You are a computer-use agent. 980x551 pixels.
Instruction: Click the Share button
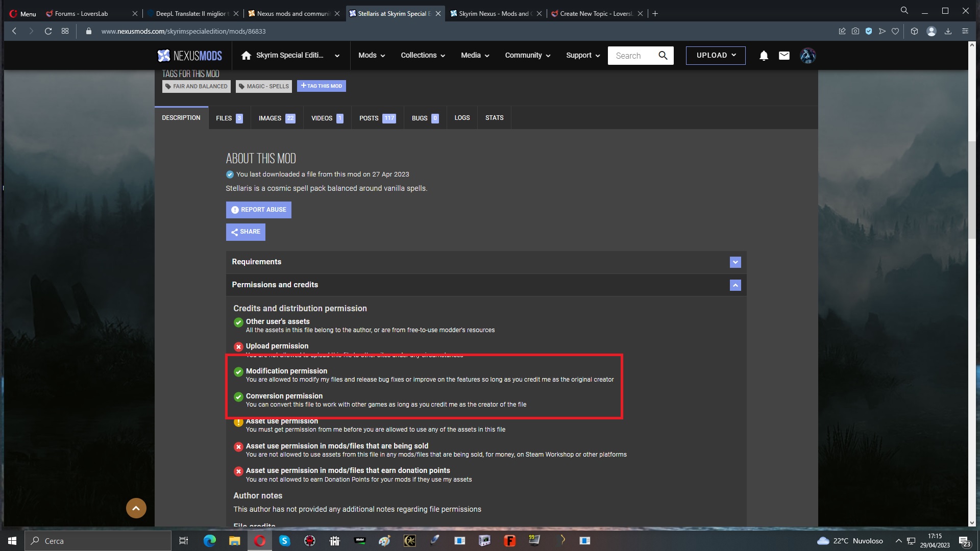246,232
